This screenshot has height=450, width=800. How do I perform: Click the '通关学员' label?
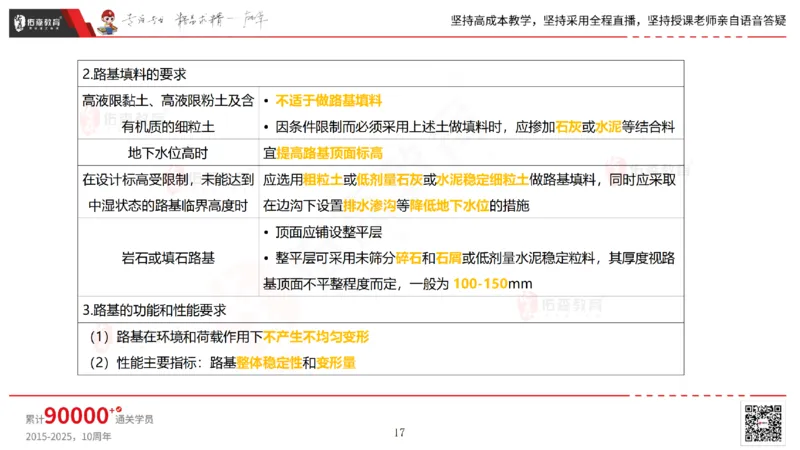click(134, 419)
